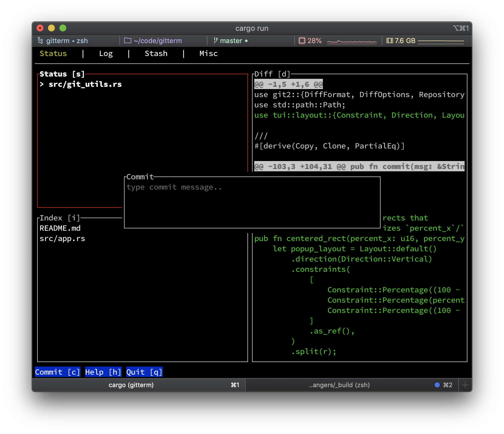Screen dimensions: 504x434
Task: Select the ..angers/_build (zsh) terminal tab
Action: pos(352,385)
